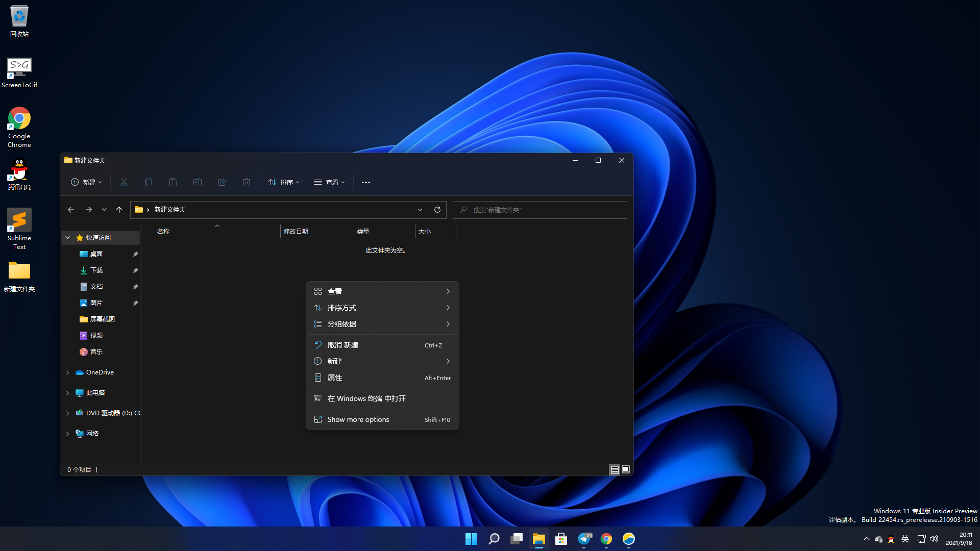Click the Refresh icon in address bar

click(x=437, y=209)
